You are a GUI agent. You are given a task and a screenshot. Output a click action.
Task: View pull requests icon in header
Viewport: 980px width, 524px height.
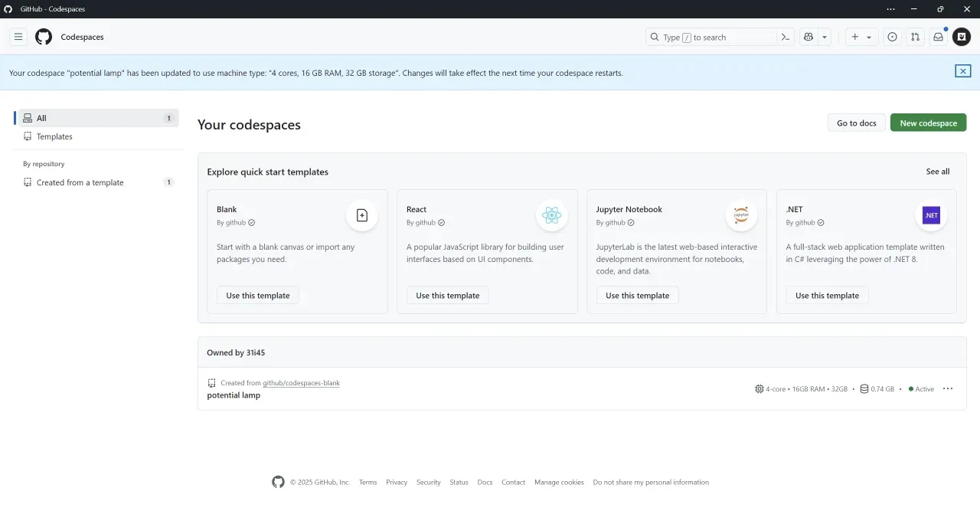915,37
